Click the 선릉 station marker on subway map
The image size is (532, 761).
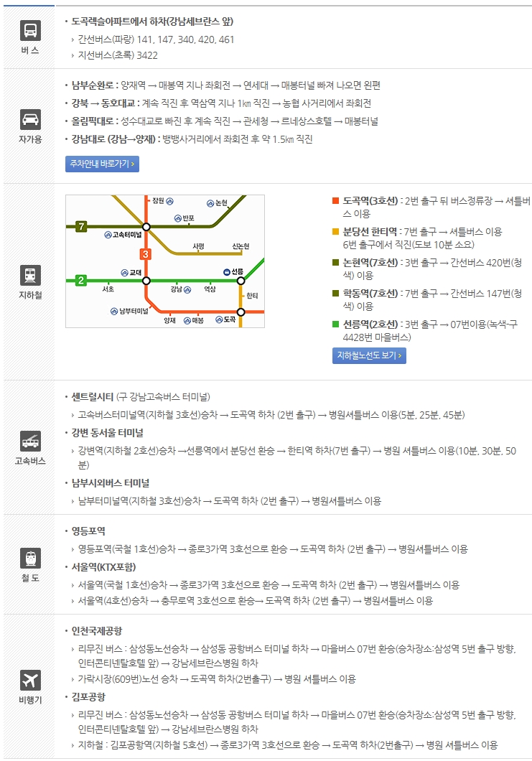click(241, 281)
